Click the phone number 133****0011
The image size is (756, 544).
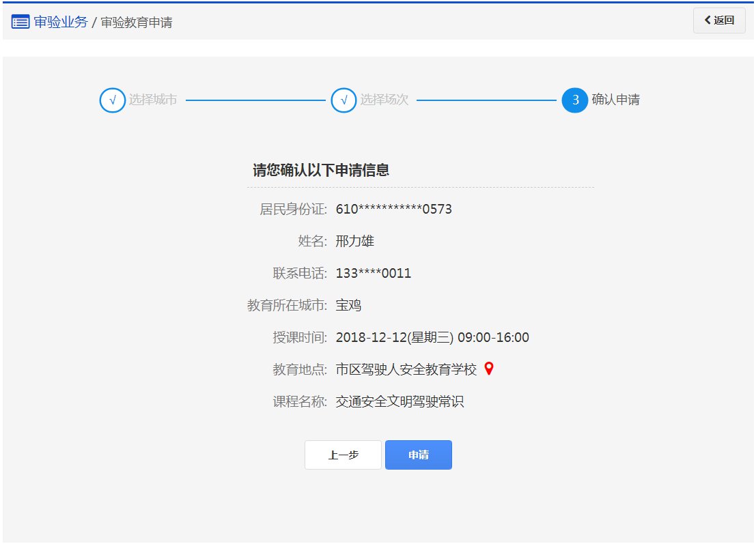click(x=374, y=274)
